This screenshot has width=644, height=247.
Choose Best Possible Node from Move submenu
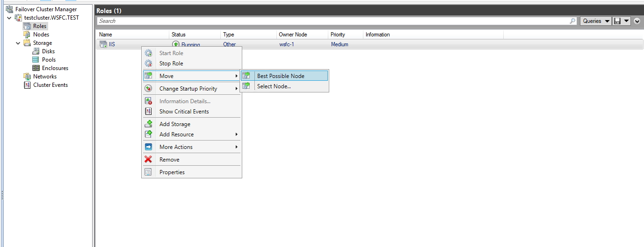point(280,76)
